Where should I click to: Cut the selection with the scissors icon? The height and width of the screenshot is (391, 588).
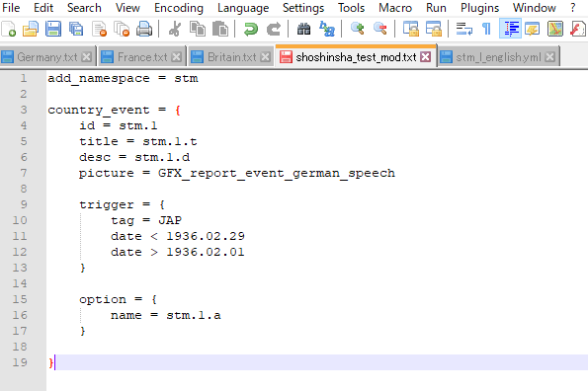(174, 29)
